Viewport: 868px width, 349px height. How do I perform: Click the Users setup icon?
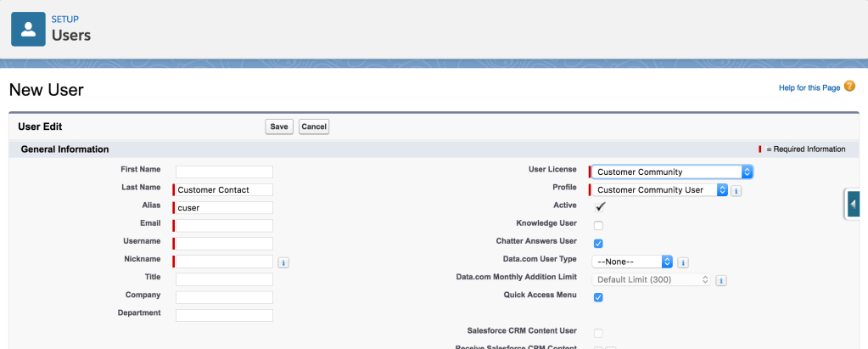[28, 29]
